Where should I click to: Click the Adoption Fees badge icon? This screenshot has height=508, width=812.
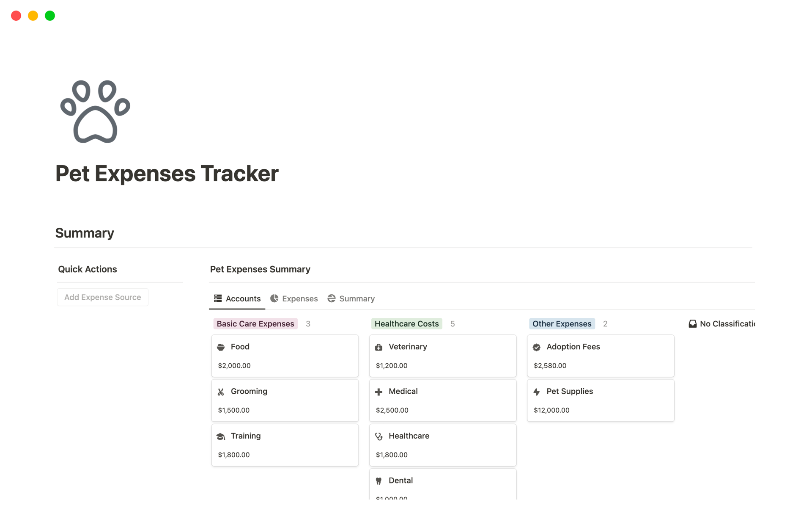pyautogui.click(x=537, y=347)
